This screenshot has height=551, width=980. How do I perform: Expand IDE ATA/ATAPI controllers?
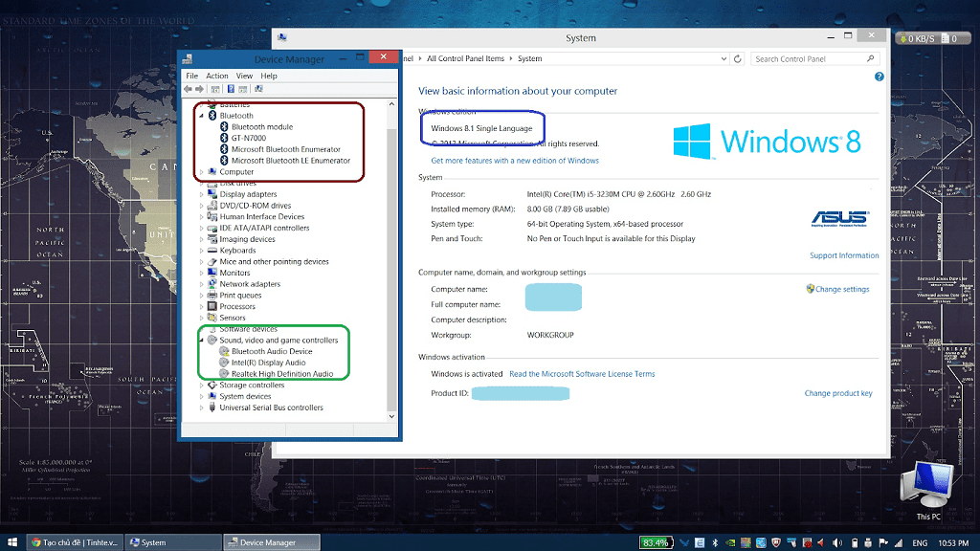pyautogui.click(x=202, y=229)
